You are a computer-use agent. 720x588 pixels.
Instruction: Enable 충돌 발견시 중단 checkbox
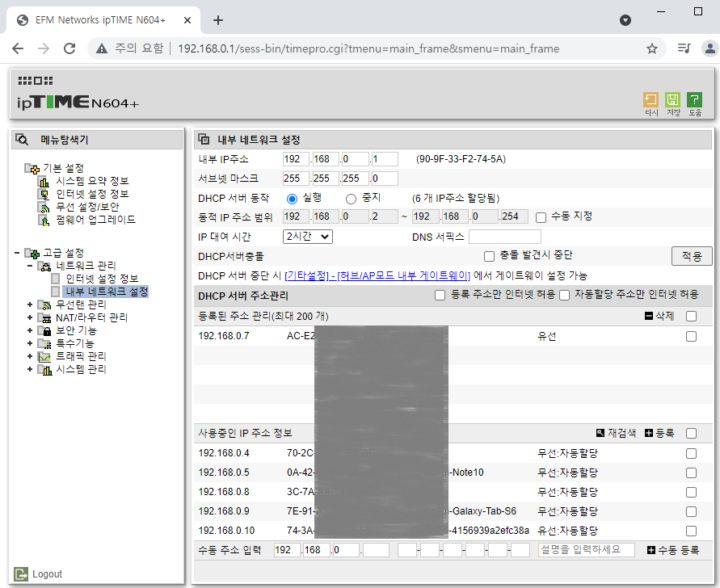pyautogui.click(x=489, y=256)
